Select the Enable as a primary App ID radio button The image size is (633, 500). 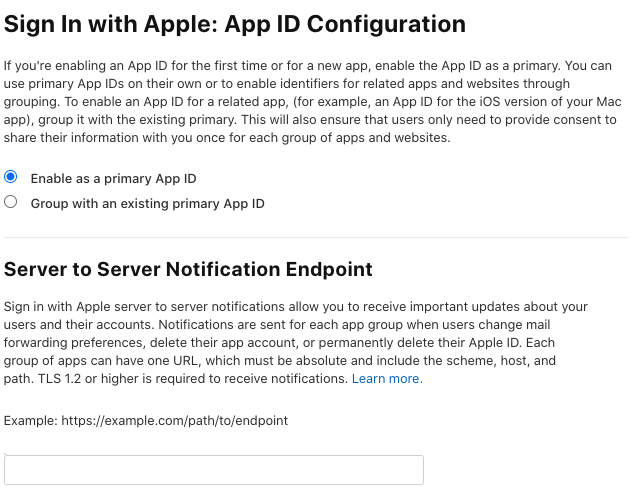(10, 177)
